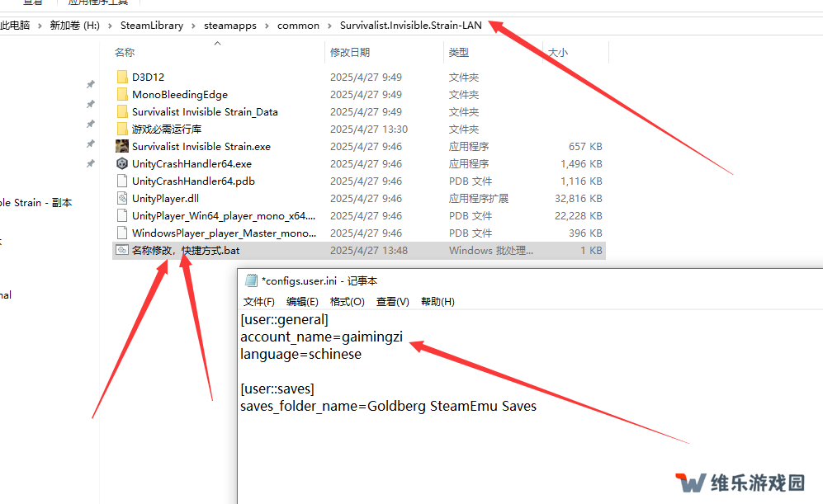This screenshot has width=823, height=504.
Task: Go to 此电脑 in the address bar
Action: click(15, 26)
